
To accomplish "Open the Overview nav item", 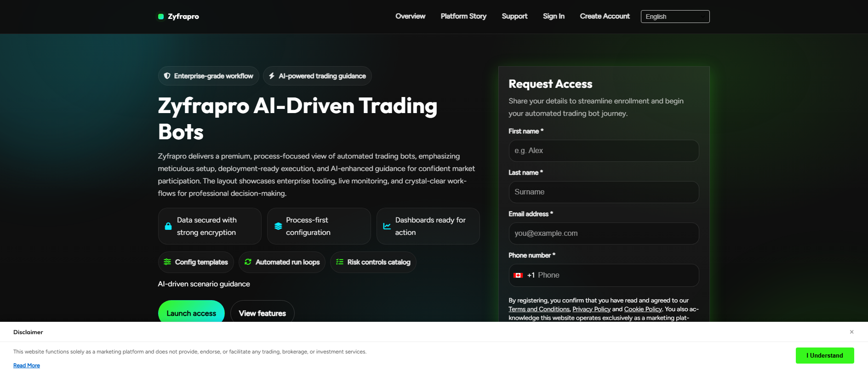I will [410, 16].
